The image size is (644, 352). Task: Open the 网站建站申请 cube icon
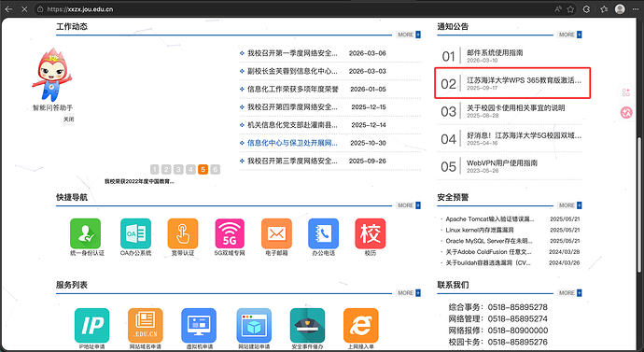pos(254,325)
